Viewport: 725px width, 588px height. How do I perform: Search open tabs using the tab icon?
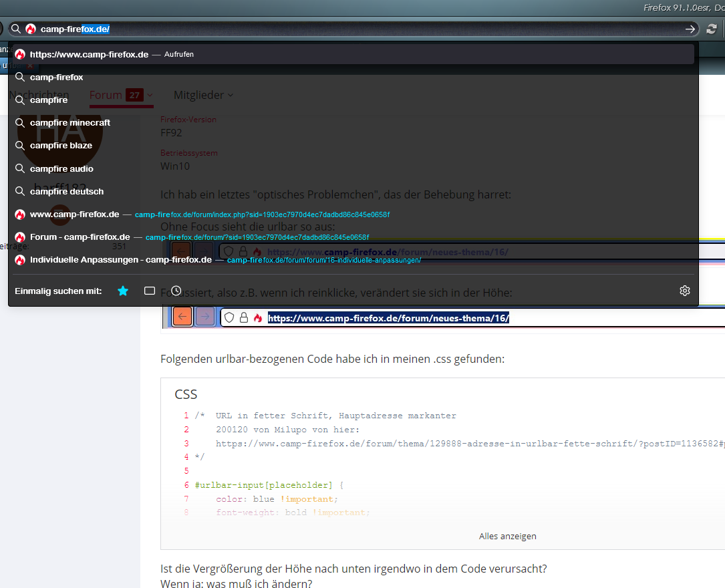click(x=150, y=291)
